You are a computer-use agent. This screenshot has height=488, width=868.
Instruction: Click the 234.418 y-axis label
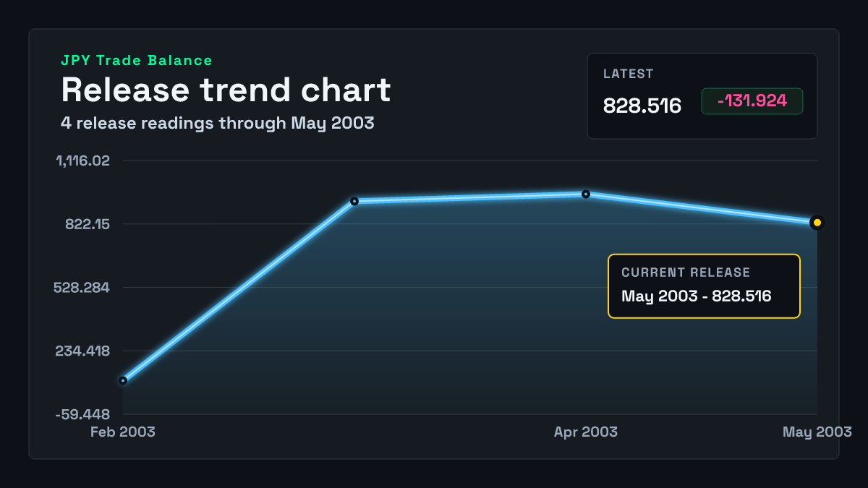click(83, 351)
